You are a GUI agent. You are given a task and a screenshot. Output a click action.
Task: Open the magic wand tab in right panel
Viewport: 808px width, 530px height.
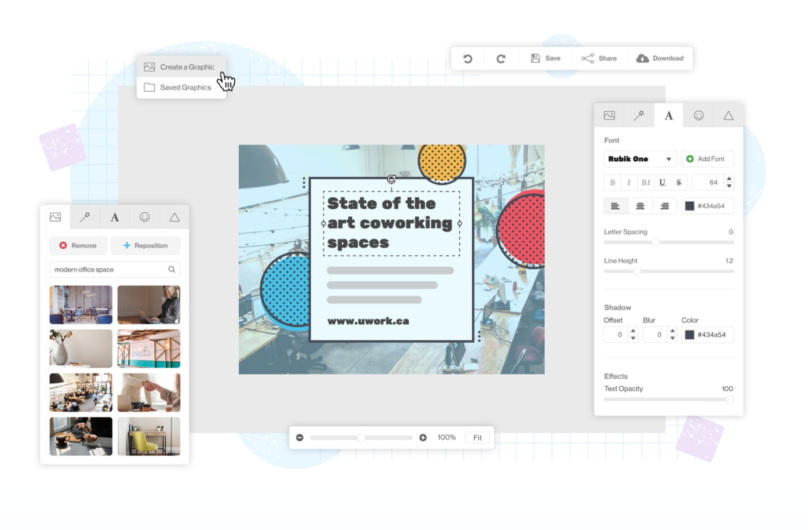639,116
